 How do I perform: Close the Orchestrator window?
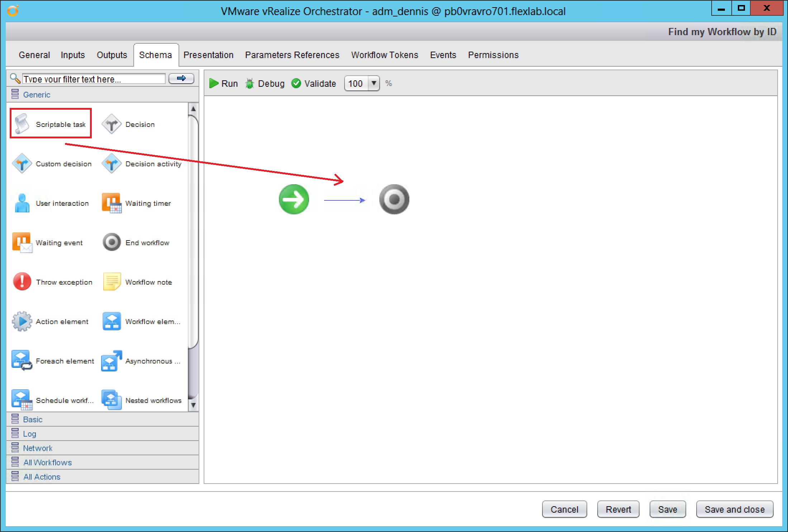(767, 9)
